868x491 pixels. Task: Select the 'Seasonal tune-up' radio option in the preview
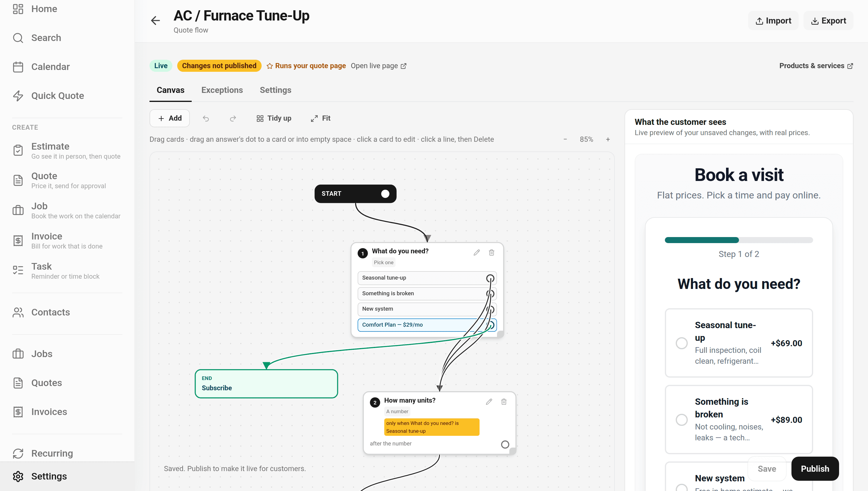[x=681, y=343]
